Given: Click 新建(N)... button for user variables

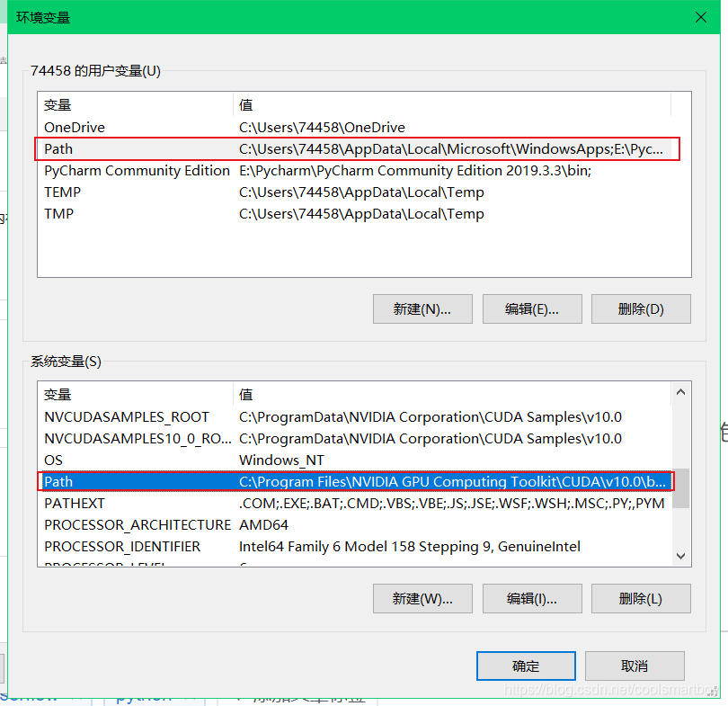Looking at the screenshot, I should (422, 308).
